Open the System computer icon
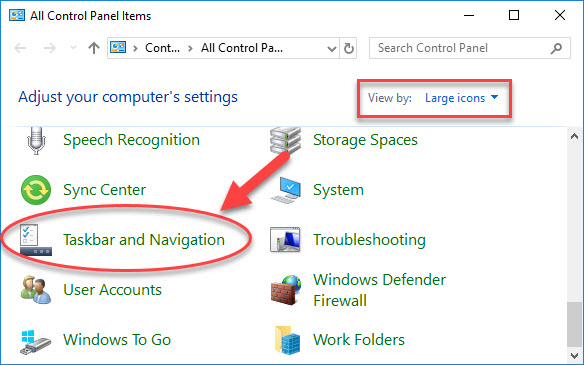584x365 pixels. [285, 190]
